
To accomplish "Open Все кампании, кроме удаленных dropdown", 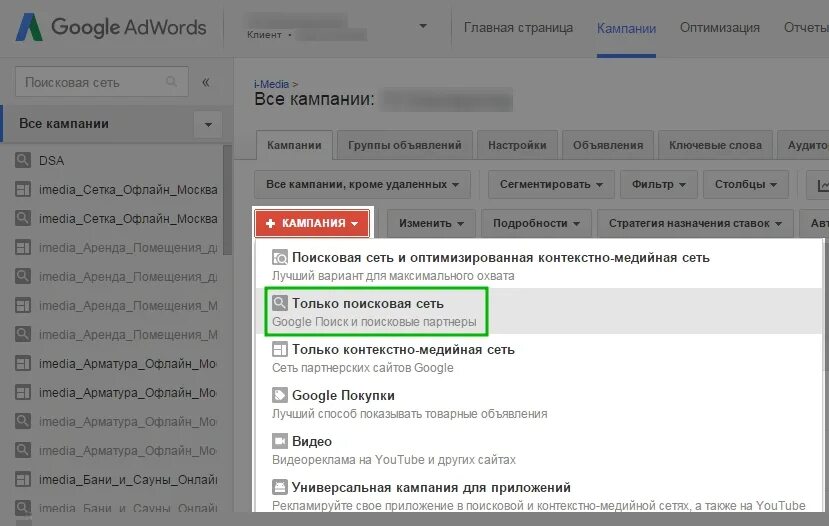I will click(x=362, y=184).
